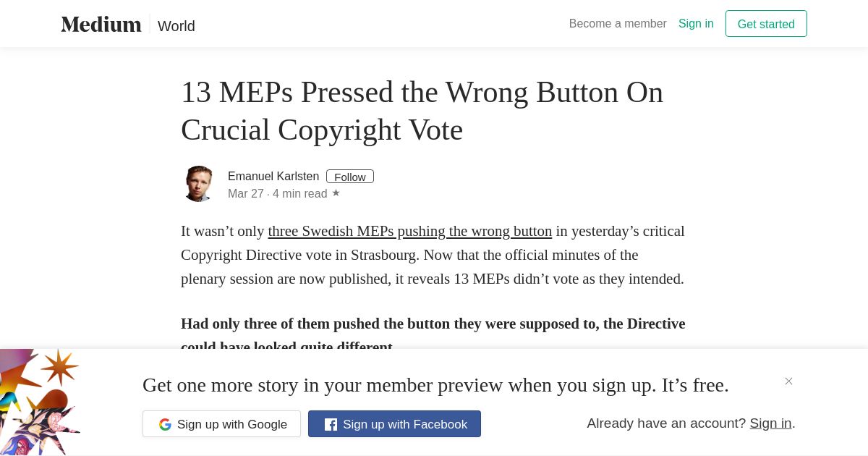Viewport: 868px width, 456px height.
Task: Click the 4 min read label
Action: [x=300, y=194]
